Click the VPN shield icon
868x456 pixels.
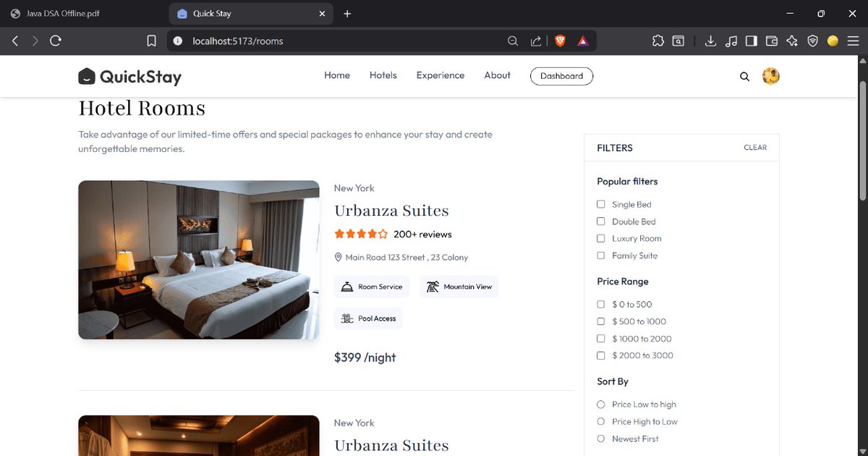point(813,41)
